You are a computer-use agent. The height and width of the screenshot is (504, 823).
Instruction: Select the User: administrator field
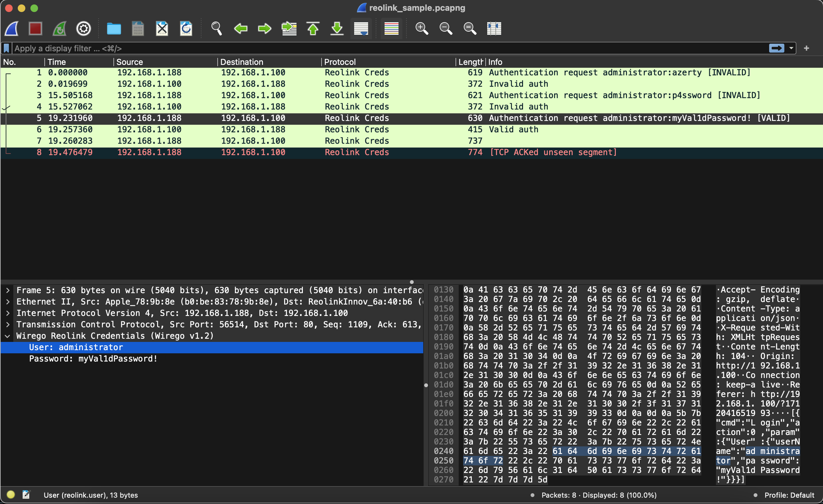[x=212, y=348]
